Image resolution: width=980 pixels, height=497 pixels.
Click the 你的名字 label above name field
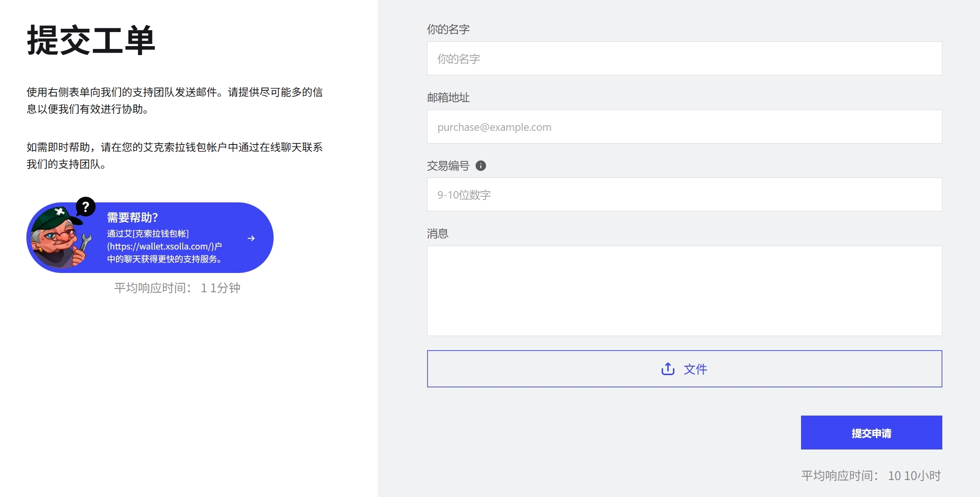point(448,29)
